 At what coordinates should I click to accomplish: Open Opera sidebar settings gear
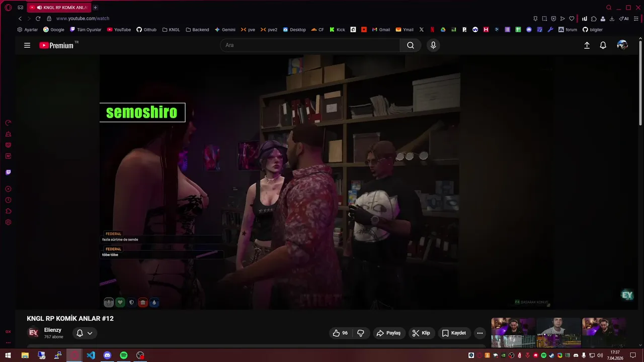click(x=8, y=222)
